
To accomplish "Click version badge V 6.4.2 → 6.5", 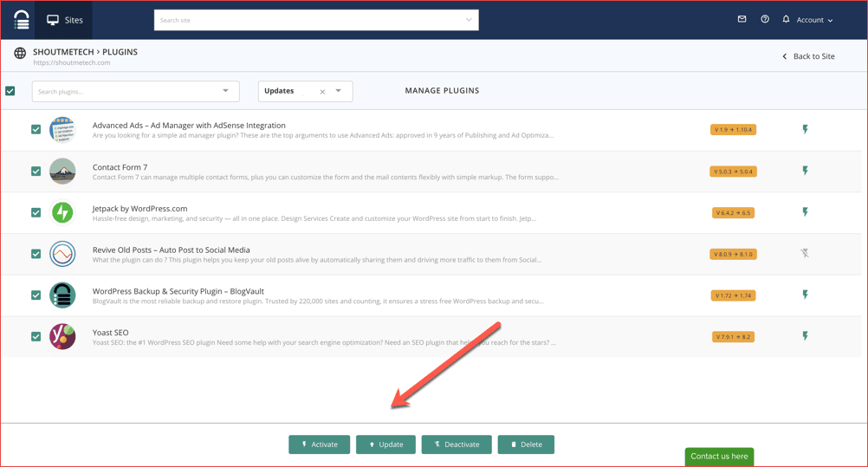I will [x=733, y=213].
